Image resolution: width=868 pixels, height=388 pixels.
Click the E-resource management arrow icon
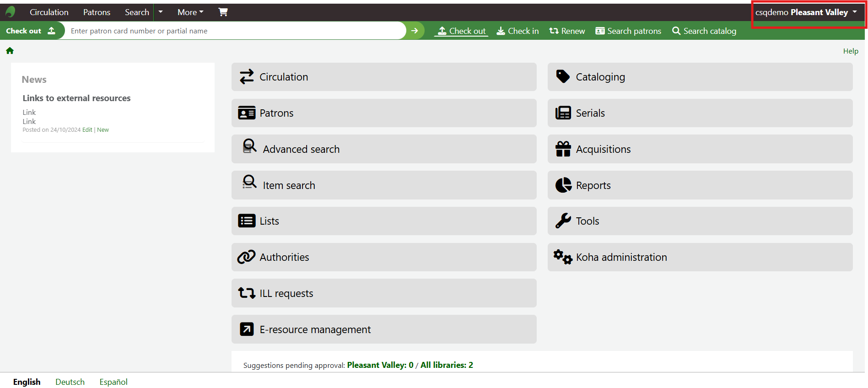pyautogui.click(x=247, y=329)
